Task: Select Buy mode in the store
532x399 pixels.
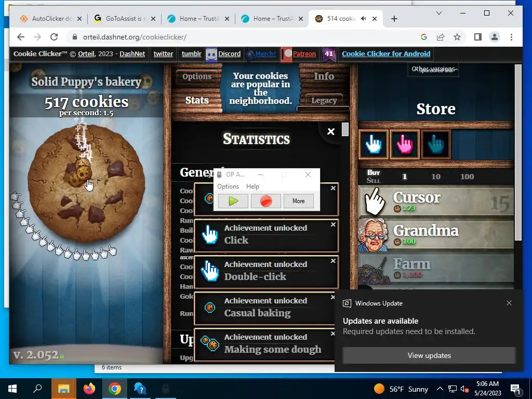Action: coord(374,172)
